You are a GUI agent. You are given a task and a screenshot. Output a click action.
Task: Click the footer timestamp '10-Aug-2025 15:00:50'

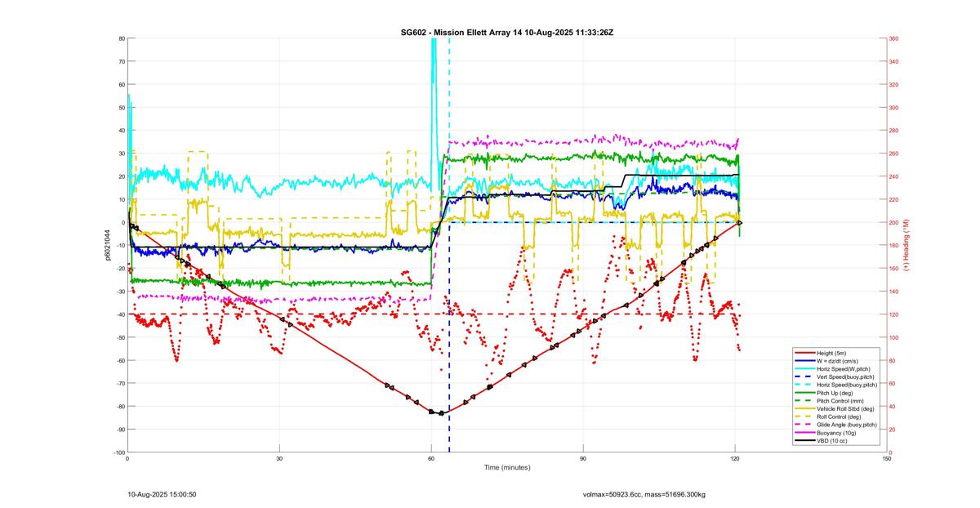pos(162,494)
